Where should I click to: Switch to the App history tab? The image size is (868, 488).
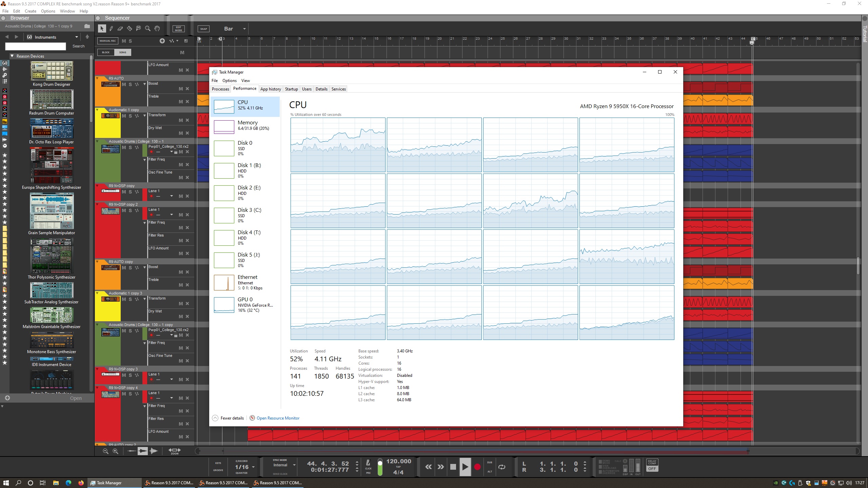[271, 89]
